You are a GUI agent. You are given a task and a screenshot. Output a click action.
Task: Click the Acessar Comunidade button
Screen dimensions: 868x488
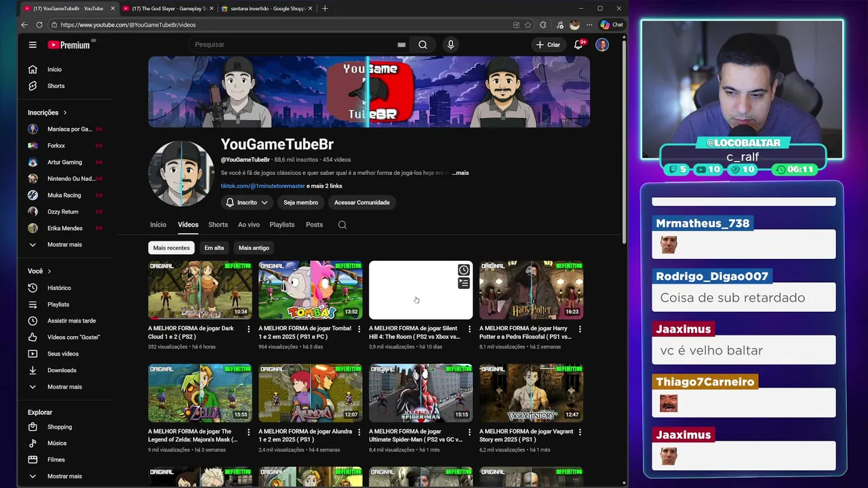pos(362,203)
